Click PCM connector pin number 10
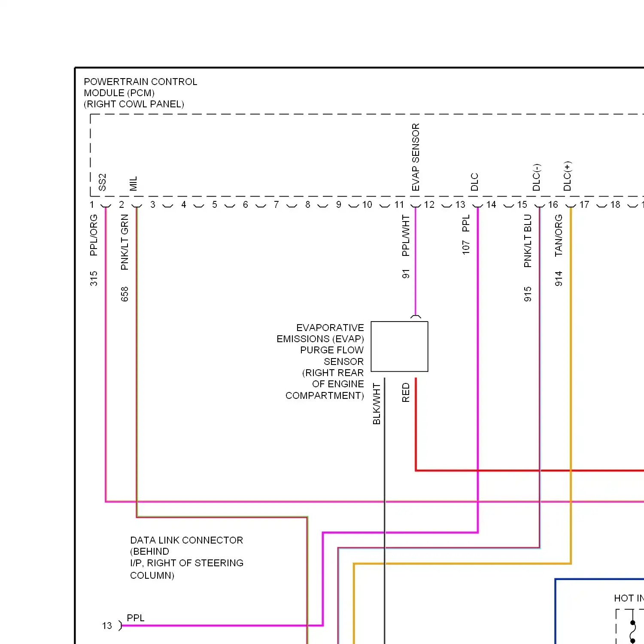This screenshot has width=644, height=644. coord(367,205)
